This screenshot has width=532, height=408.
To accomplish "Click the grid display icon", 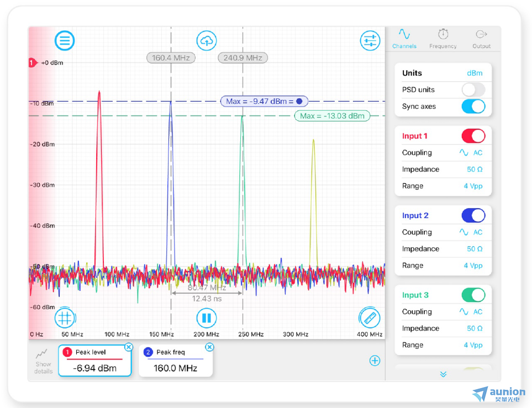I will pos(65,318).
